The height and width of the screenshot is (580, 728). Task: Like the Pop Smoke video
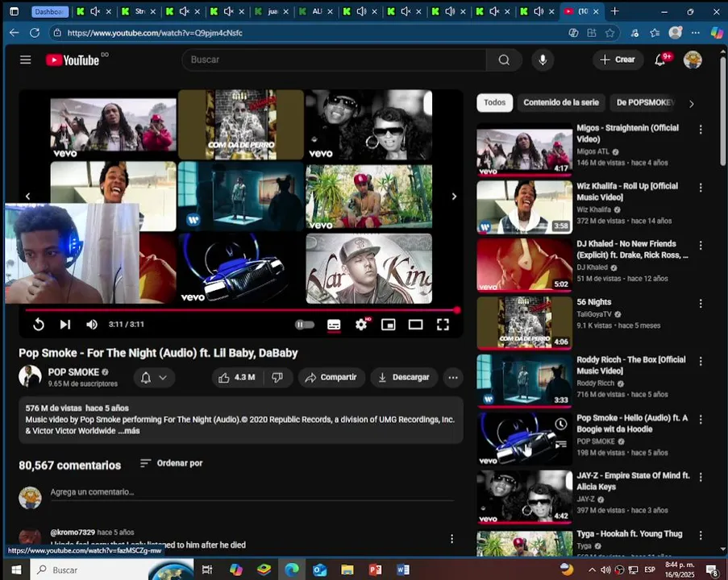click(237, 377)
